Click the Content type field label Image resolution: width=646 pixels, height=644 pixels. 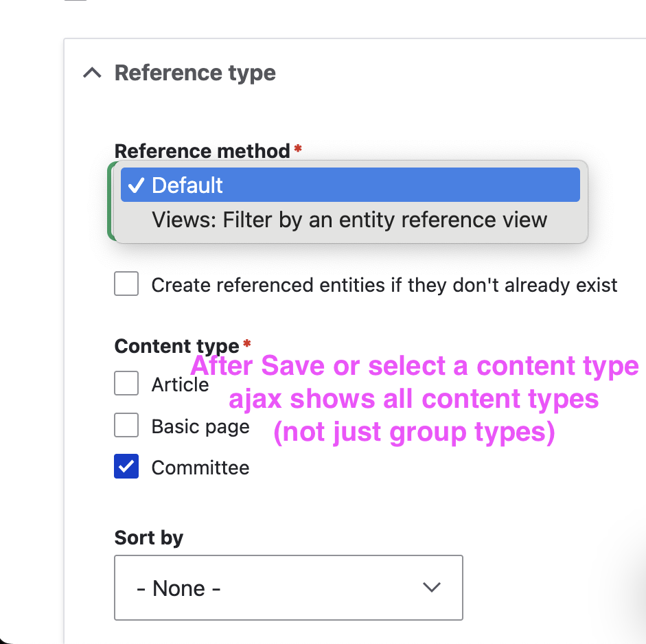click(177, 346)
